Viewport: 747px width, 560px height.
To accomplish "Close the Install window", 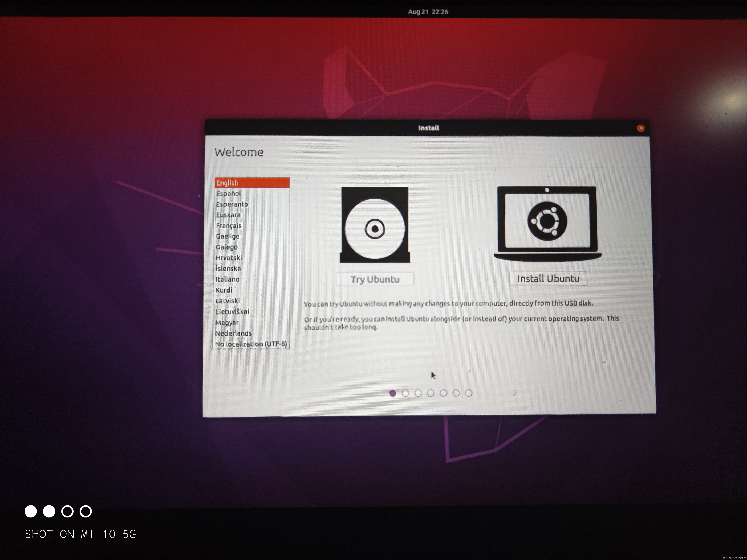I will pyautogui.click(x=641, y=128).
